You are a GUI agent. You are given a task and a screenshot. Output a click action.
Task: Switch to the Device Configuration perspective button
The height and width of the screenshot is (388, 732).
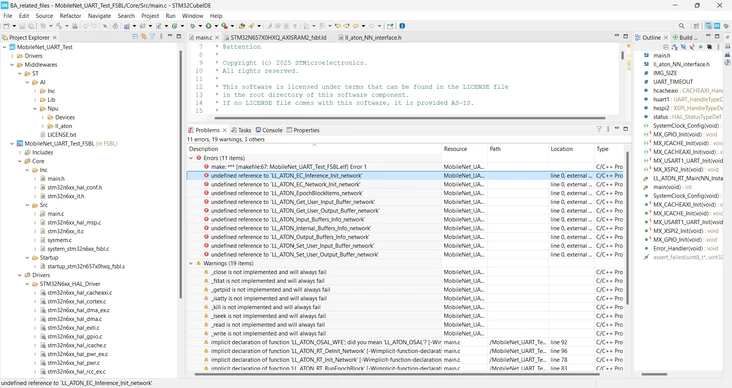[717, 26]
